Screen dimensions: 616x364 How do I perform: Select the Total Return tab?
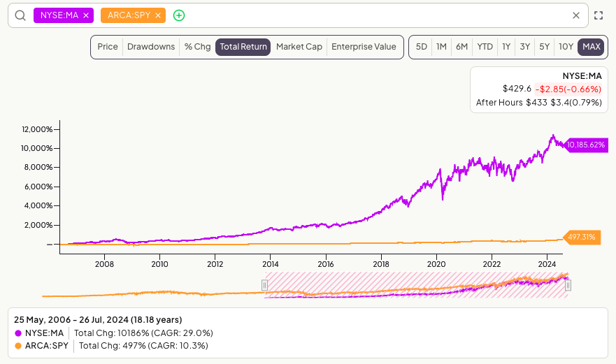click(x=243, y=47)
